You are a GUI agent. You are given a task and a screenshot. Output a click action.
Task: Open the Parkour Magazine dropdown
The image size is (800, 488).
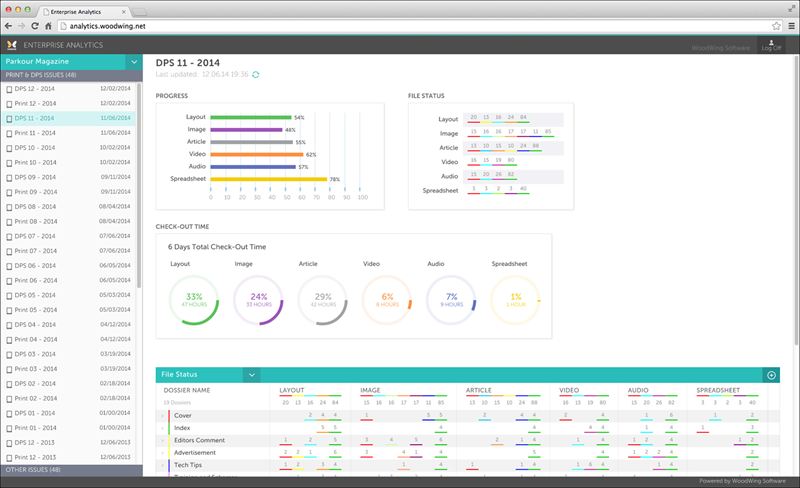134,62
